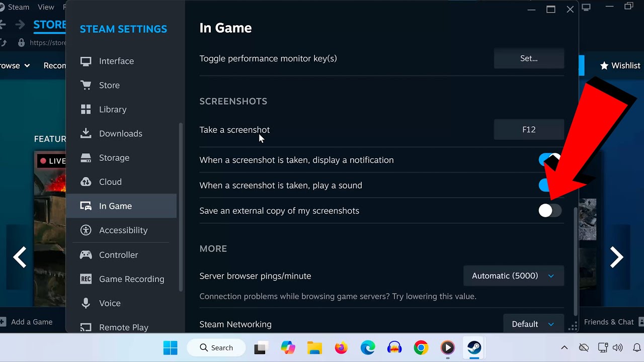
Task: Open the Cloud settings section
Action: (x=121, y=182)
